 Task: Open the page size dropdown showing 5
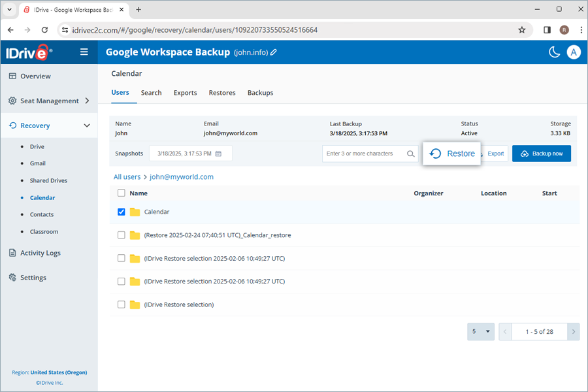(480, 332)
